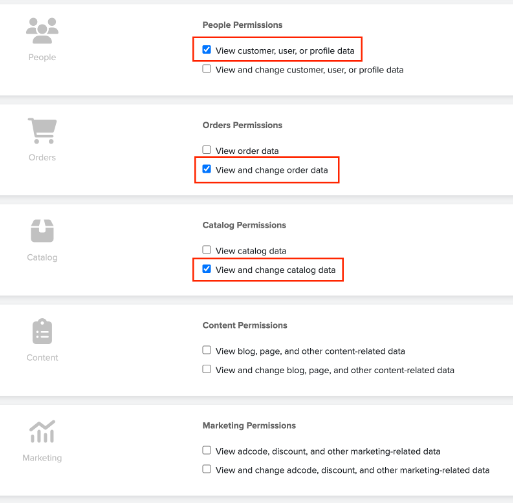The image size is (514, 504).
Task: Click the People group icon
Action: click(x=42, y=31)
